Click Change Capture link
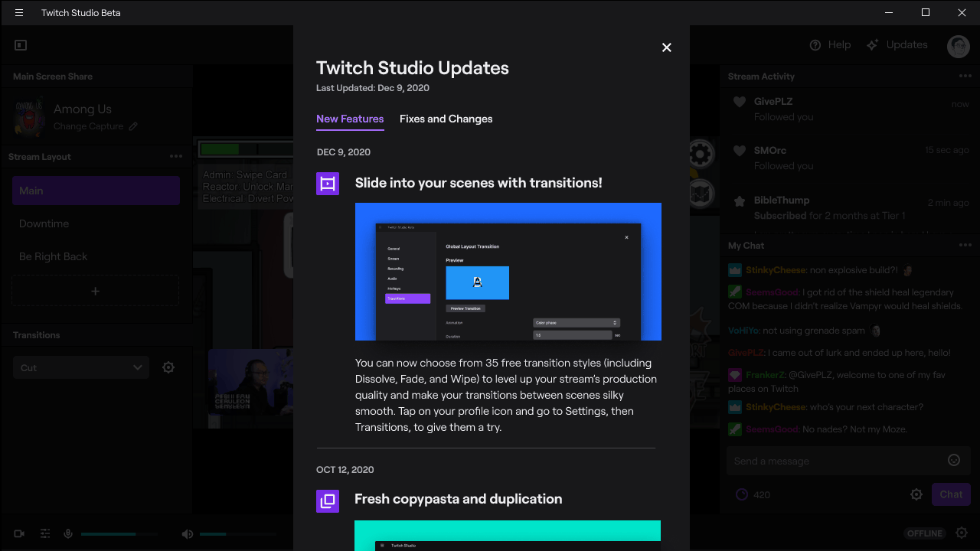This screenshot has height=551, width=980. (88, 126)
